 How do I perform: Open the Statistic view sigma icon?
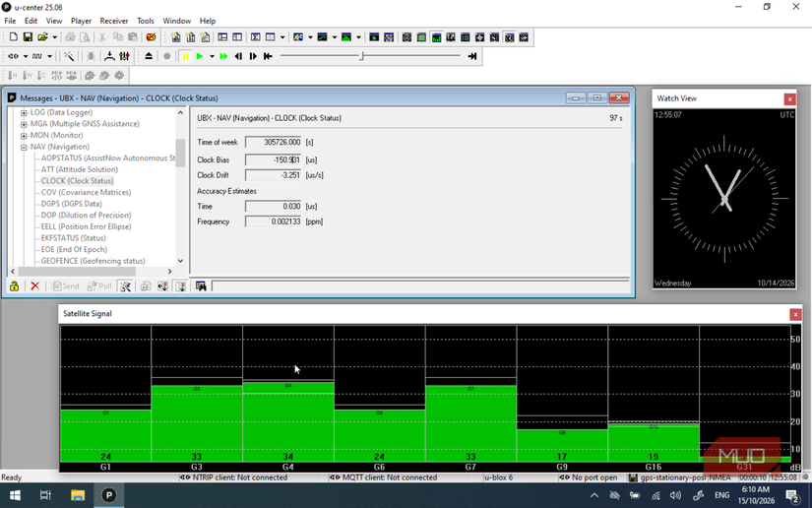coord(255,37)
